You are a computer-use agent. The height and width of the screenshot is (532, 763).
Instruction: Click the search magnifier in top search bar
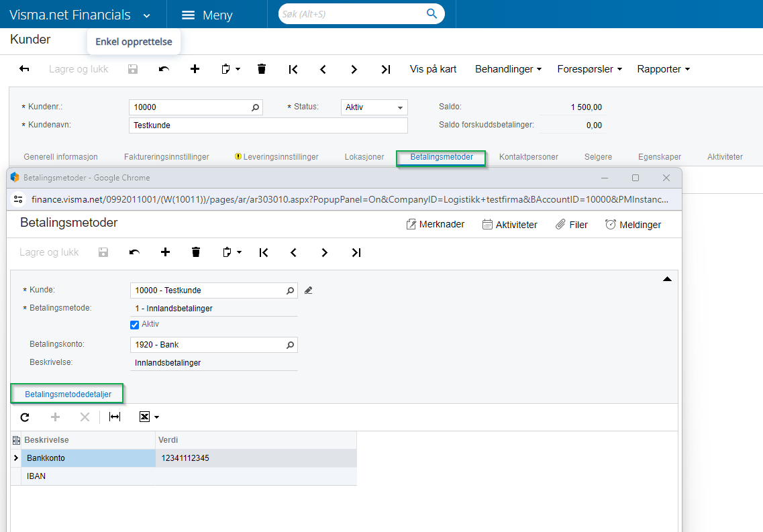click(x=431, y=14)
